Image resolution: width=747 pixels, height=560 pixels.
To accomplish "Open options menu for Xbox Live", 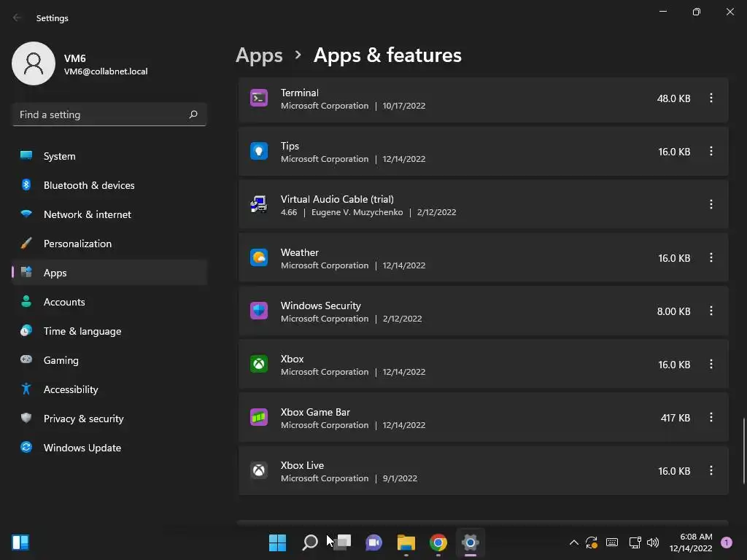I will tap(711, 471).
